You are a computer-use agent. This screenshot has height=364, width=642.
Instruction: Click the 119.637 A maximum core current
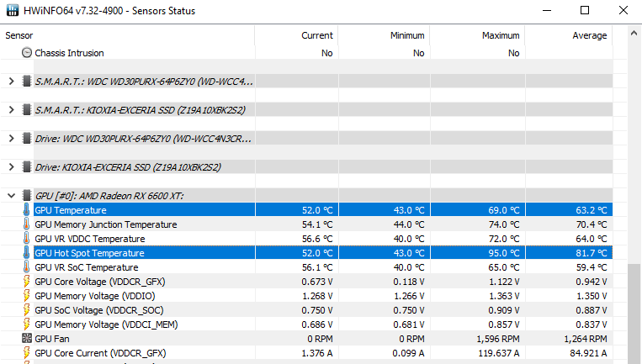coord(499,353)
